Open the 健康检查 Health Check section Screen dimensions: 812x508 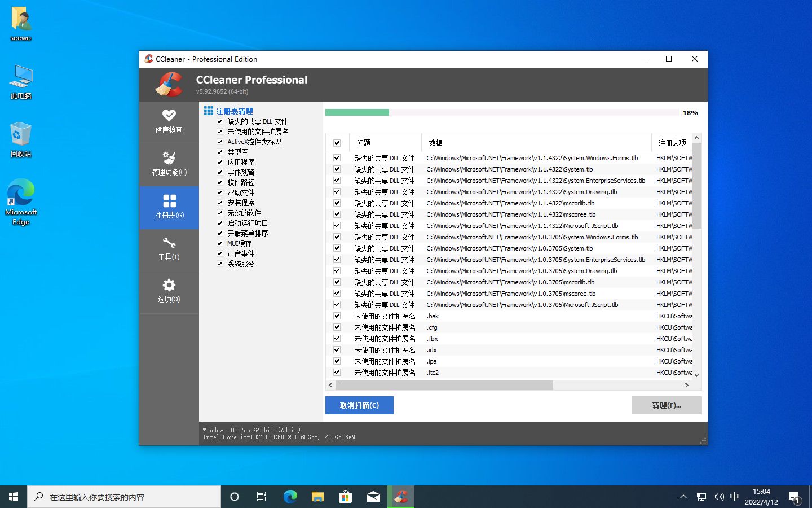(169, 122)
